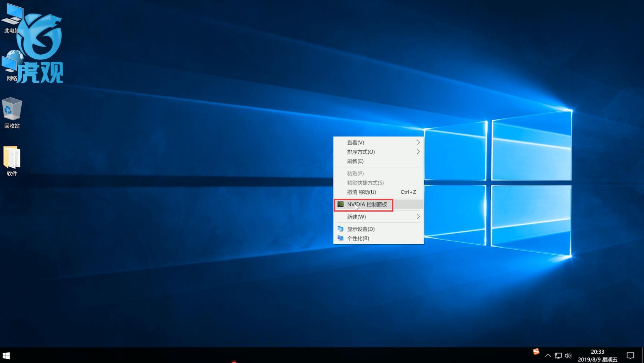The image size is (644, 363).
Task: Select the 网络 desktop icon
Action: click(x=12, y=66)
